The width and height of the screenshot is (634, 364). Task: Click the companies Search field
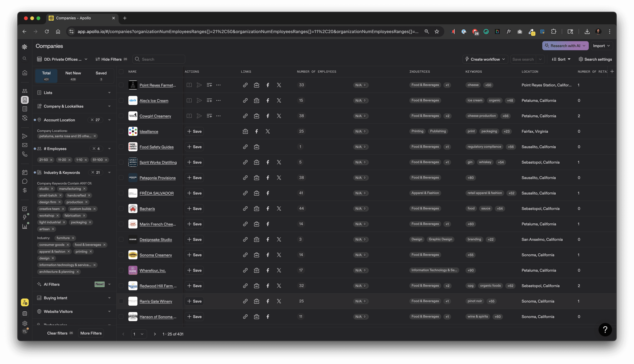point(159,59)
